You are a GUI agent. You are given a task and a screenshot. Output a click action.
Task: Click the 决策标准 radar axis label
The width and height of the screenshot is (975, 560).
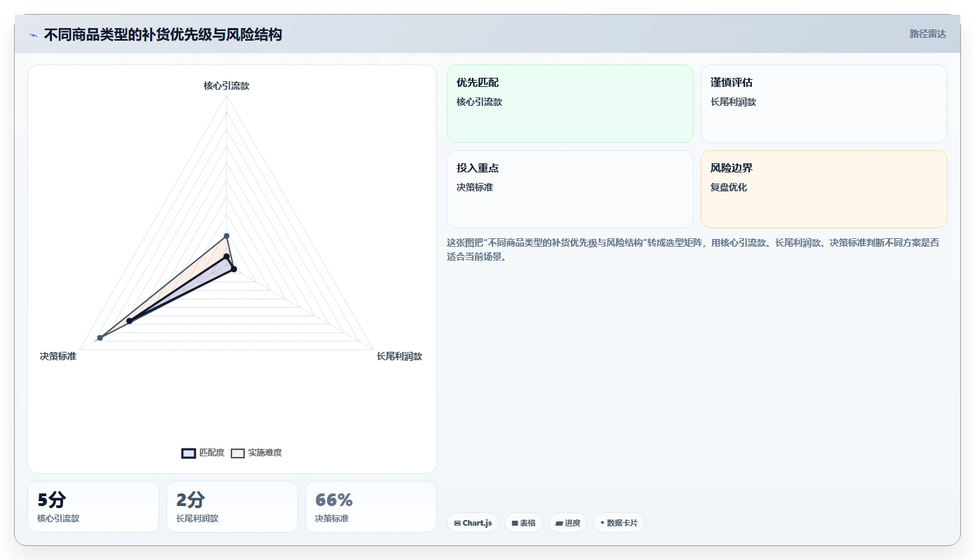pos(58,356)
